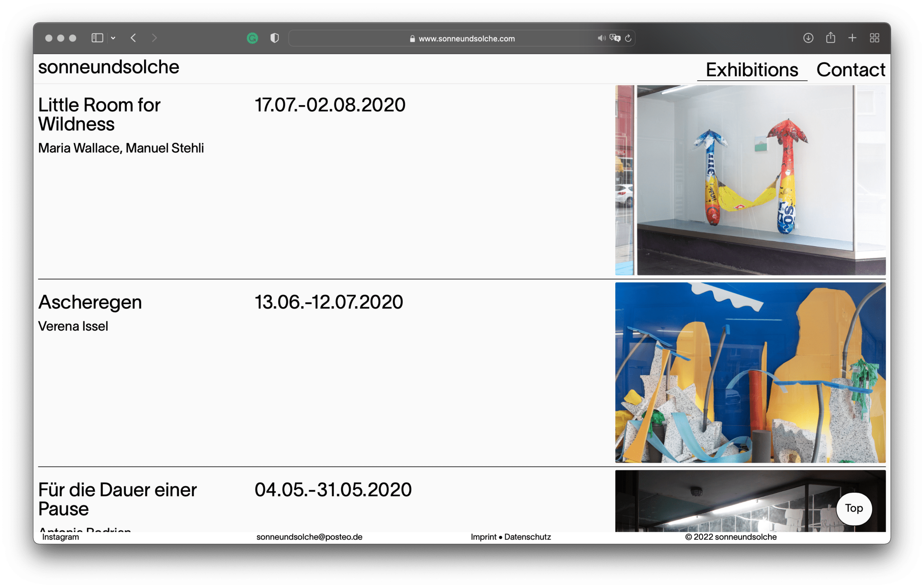Click the padlock icon in address bar
Screen dimensions: 924x588
pyautogui.click(x=412, y=38)
